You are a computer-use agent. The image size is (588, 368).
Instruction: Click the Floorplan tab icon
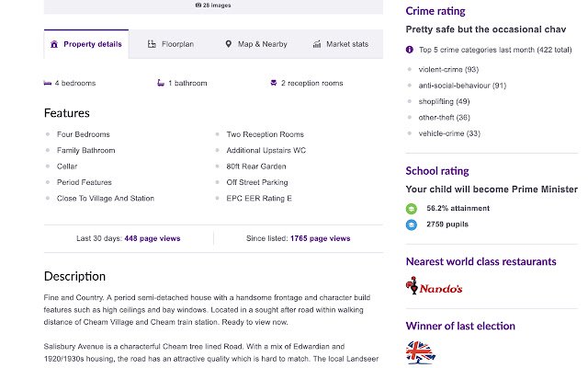[152, 44]
